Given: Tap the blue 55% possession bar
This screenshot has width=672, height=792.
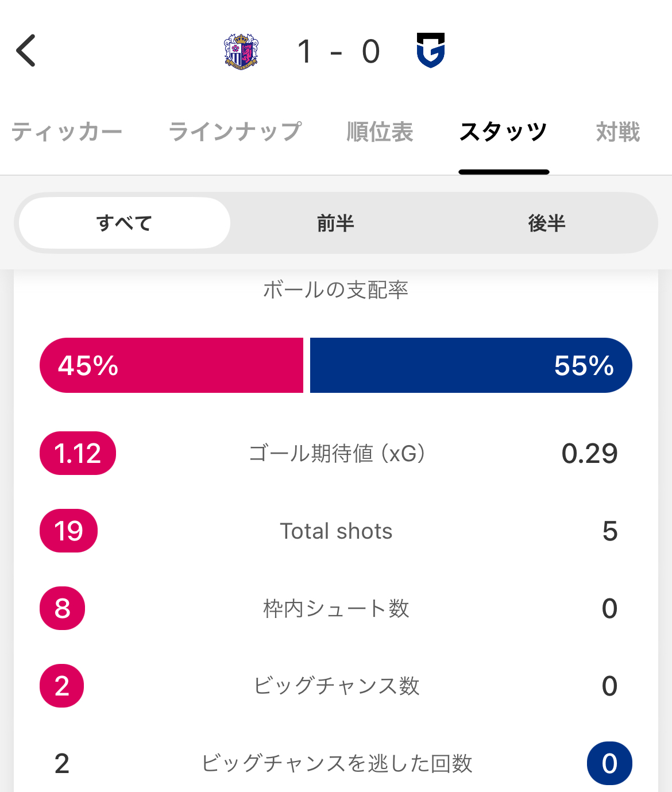Looking at the screenshot, I should [x=471, y=365].
